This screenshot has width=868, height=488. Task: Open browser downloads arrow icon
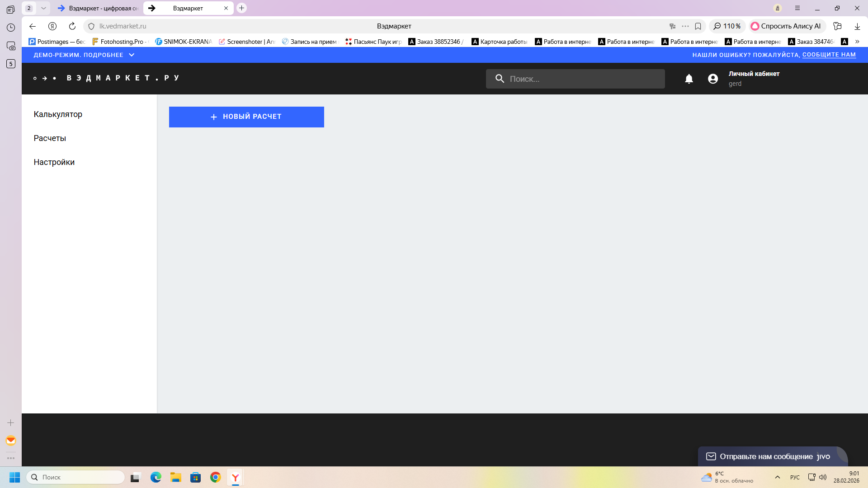tap(857, 26)
